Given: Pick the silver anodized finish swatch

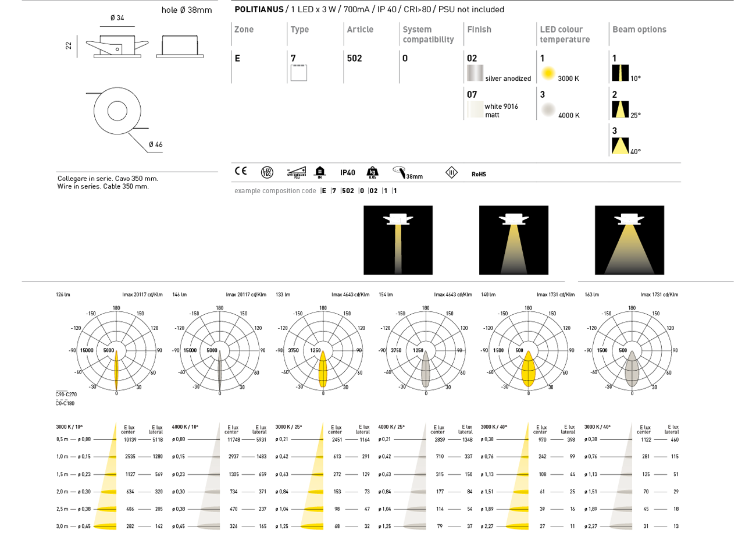Looking at the screenshot, I should coord(475,73).
